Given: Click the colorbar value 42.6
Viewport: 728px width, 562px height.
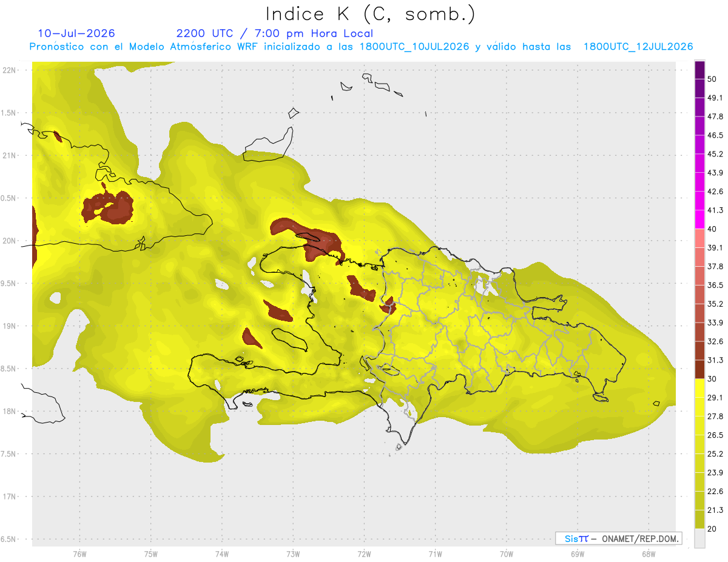Looking at the screenshot, I should click(716, 192).
